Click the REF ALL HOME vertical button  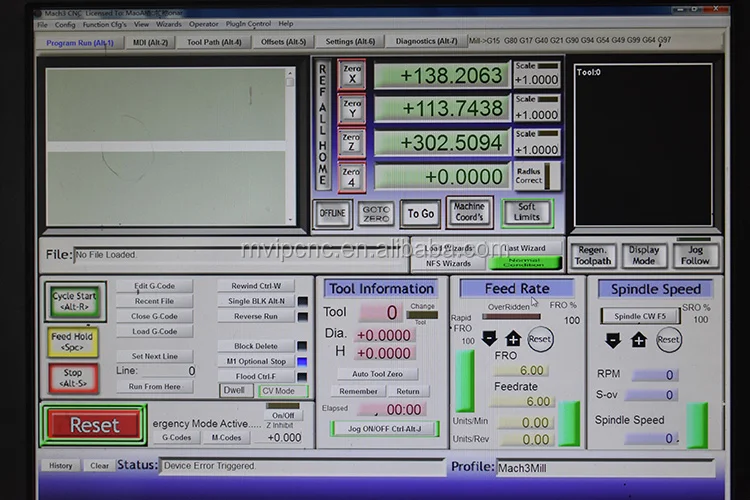click(322, 125)
